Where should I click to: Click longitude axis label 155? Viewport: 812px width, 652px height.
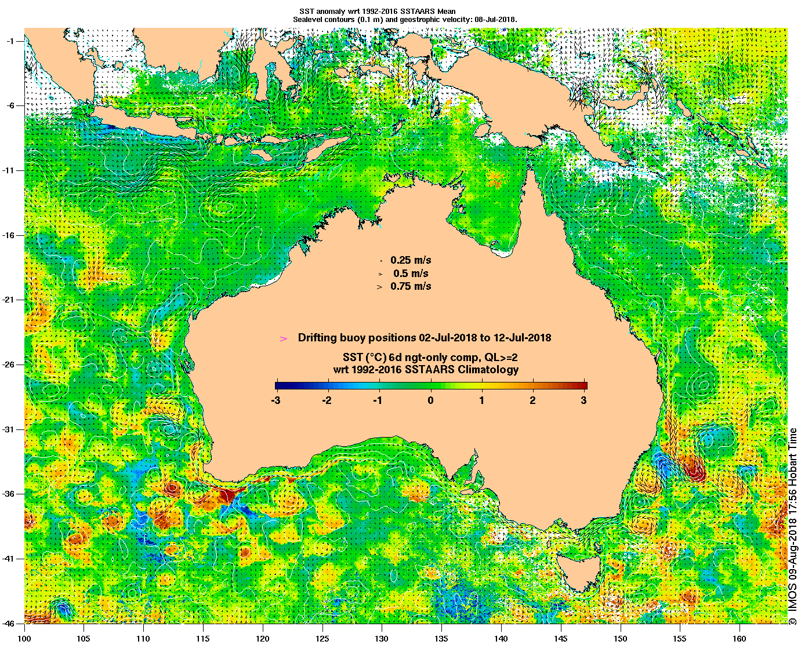pyautogui.click(x=680, y=639)
